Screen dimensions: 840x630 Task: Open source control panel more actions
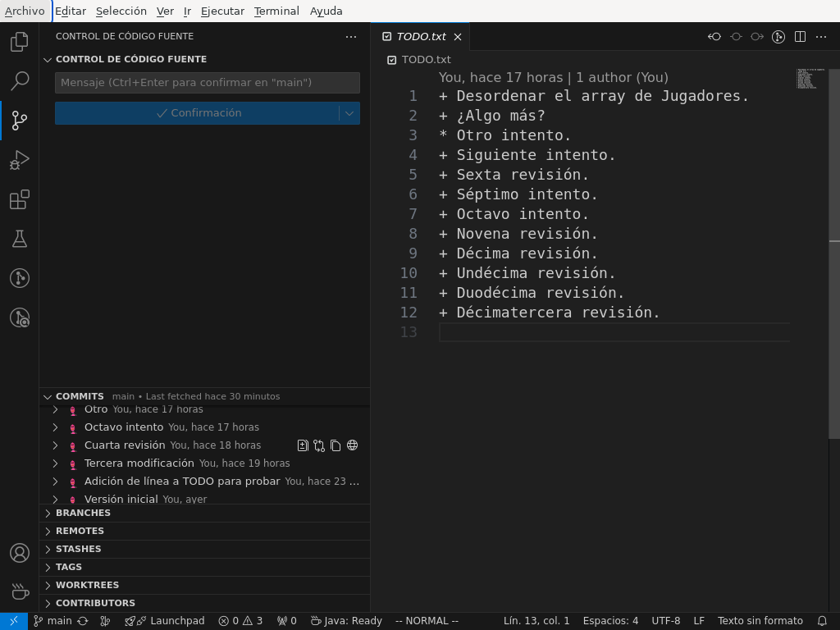(351, 36)
